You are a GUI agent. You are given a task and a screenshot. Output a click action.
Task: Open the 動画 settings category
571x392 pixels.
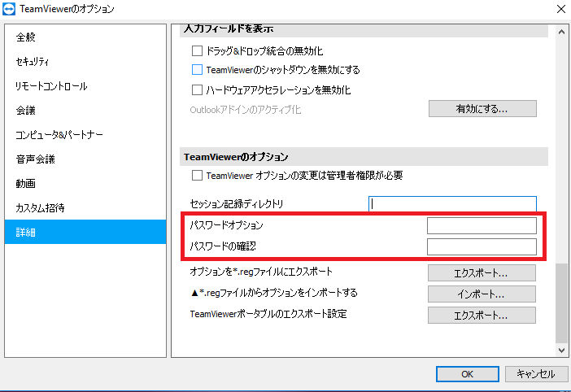click(25, 184)
